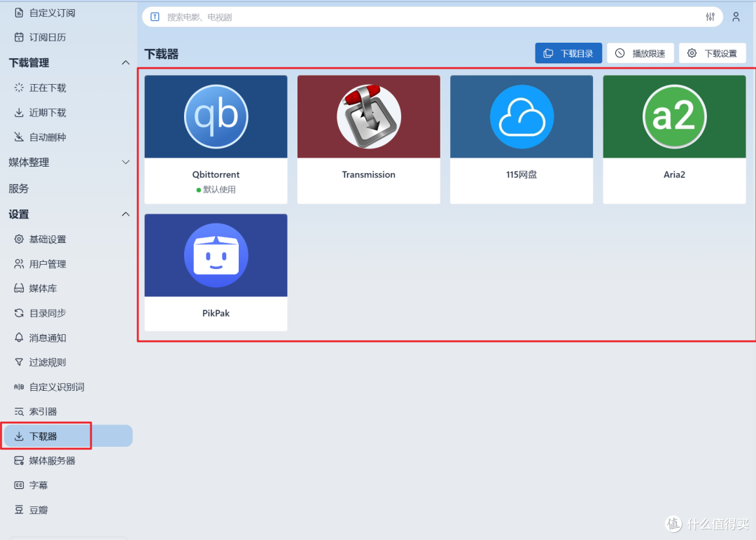Go to 消息通知 settings
Screen dimensions: 756x540
point(48,338)
